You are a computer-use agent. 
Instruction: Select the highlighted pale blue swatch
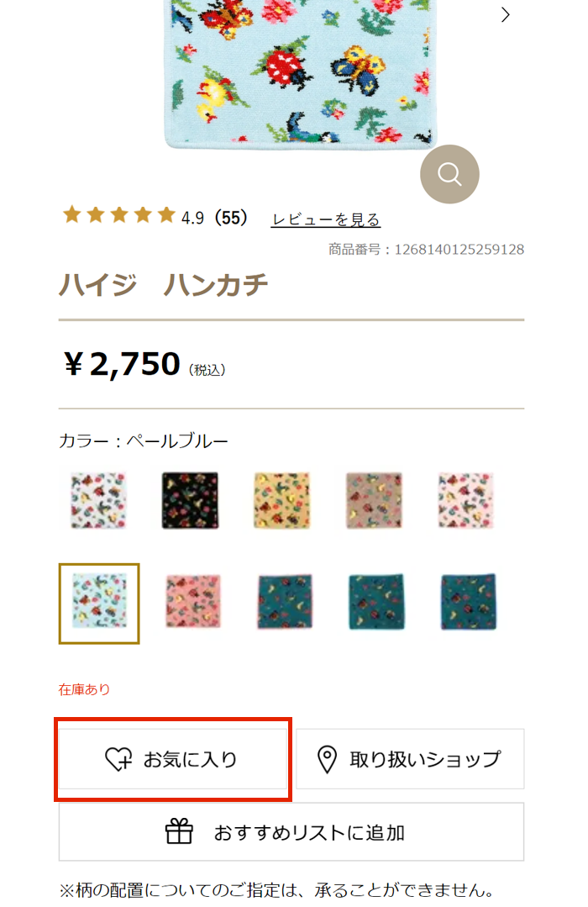[99, 604]
